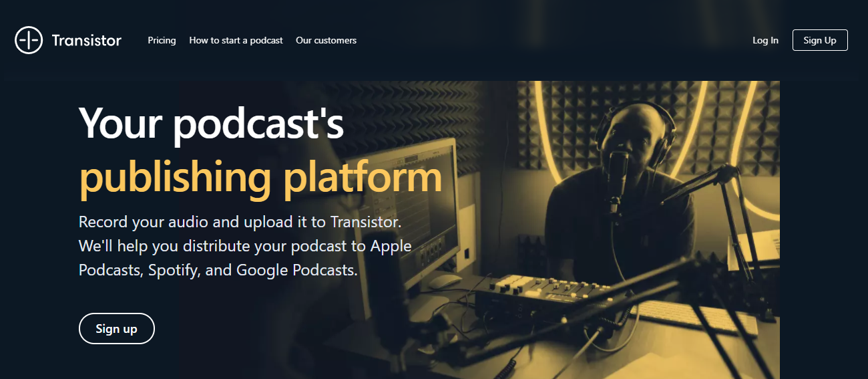Click the Transistor circular logo icon
The height and width of the screenshot is (379, 868).
[29, 40]
